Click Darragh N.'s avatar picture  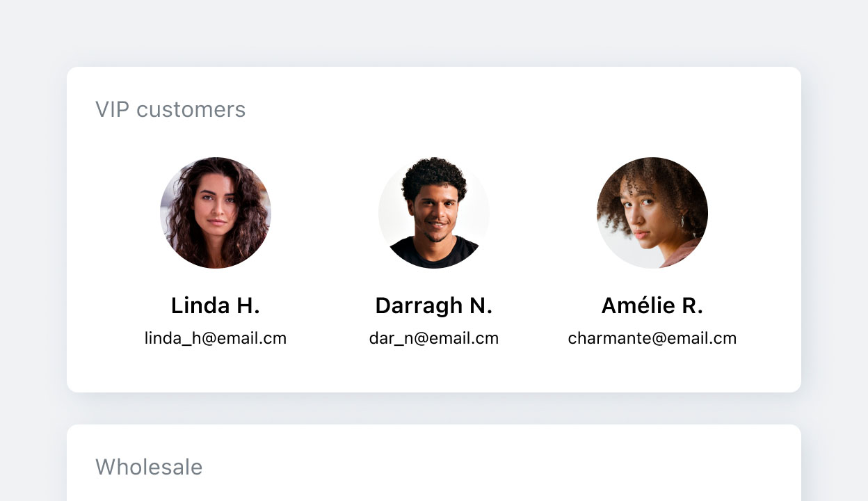click(x=434, y=213)
